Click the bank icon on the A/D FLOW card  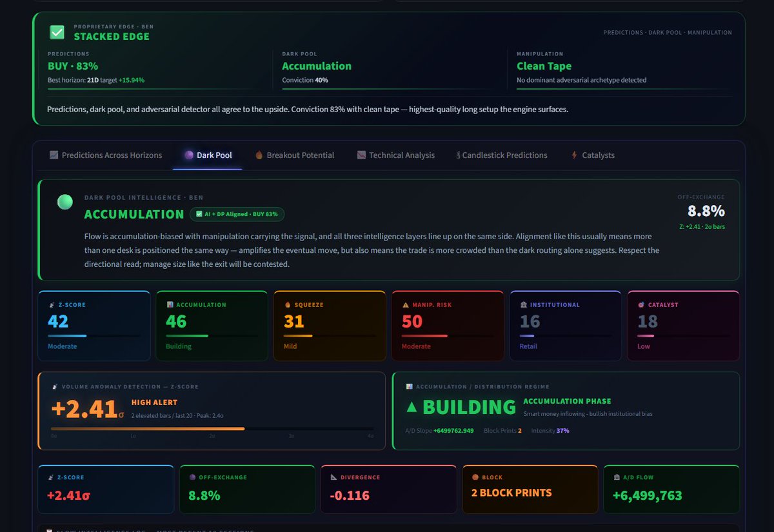coord(617,478)
